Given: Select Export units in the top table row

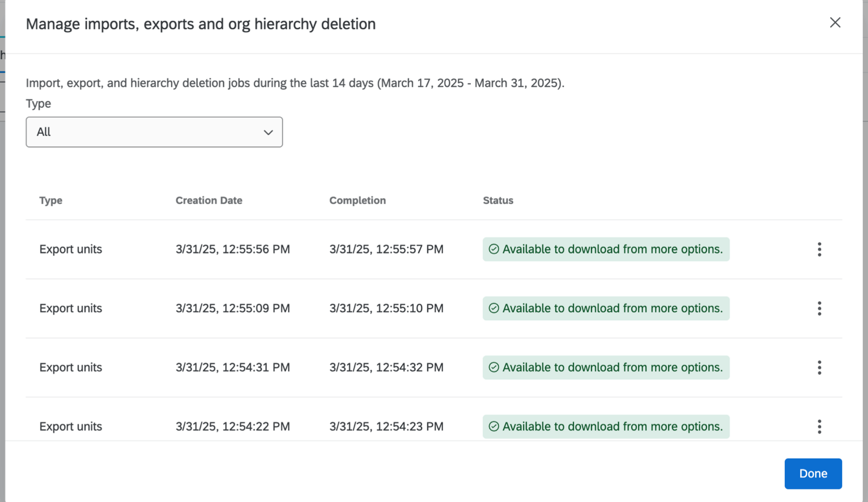Looking at the screenshot, I should point(70,249).
